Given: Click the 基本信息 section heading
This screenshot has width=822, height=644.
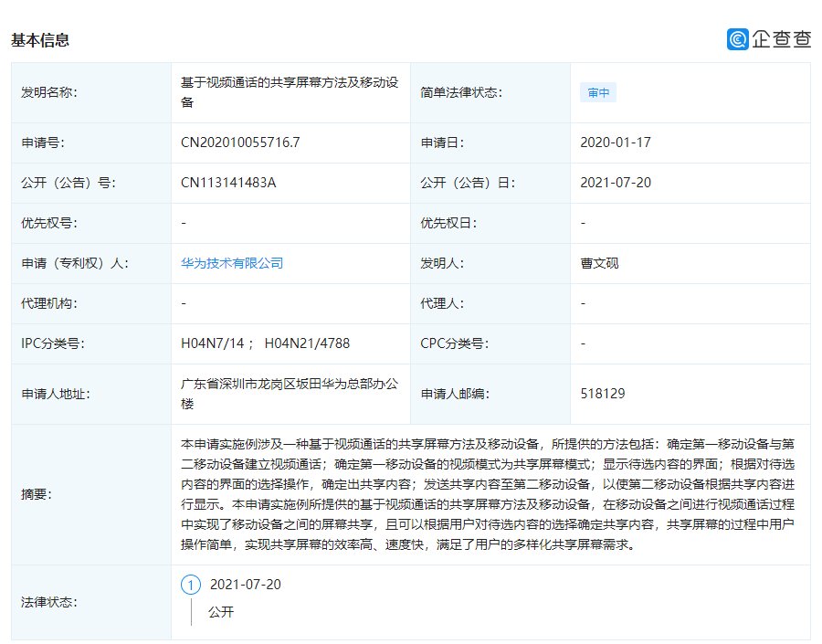Looking at the screenshot, I should click(40, 40).
